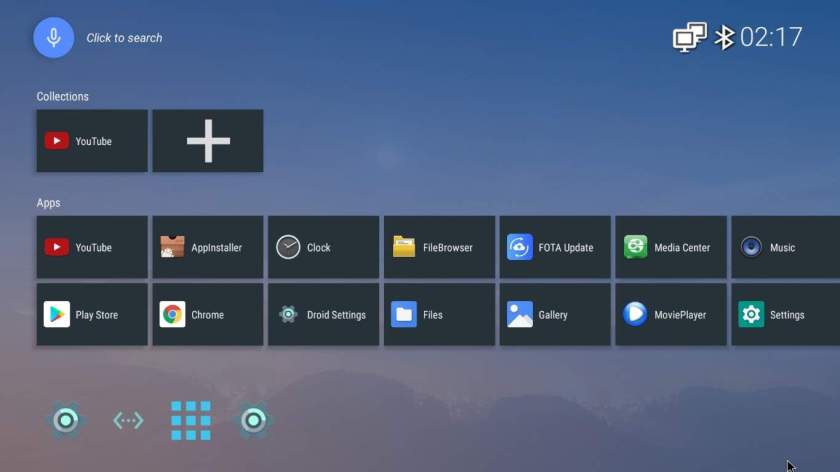Open the FOTA Update app

click(x=555, y=247)
